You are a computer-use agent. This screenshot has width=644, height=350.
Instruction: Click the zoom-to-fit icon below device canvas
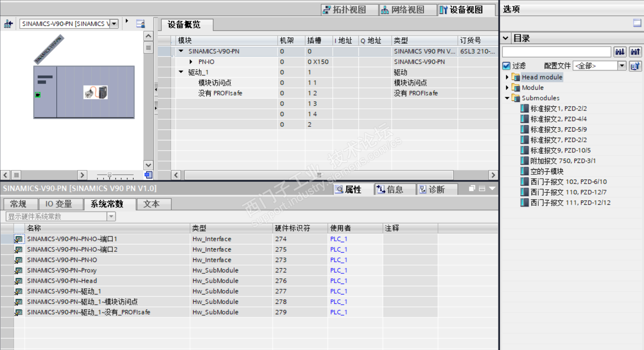click(x=149, y=175)
